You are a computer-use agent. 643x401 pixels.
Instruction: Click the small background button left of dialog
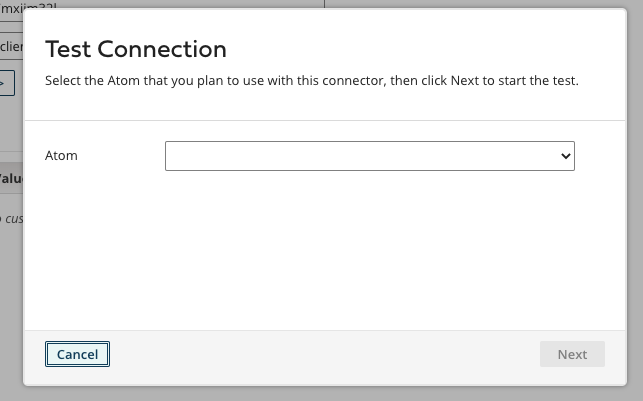[6, 82]
